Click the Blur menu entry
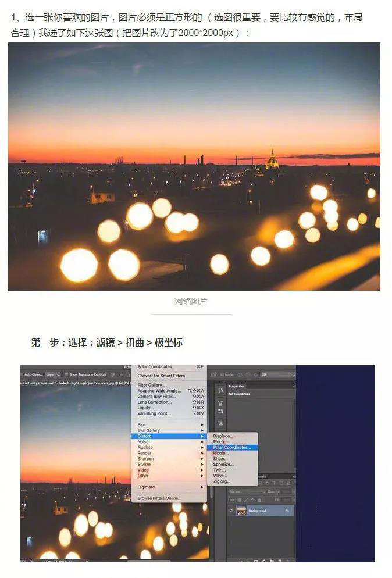 (x=169, y=424)
